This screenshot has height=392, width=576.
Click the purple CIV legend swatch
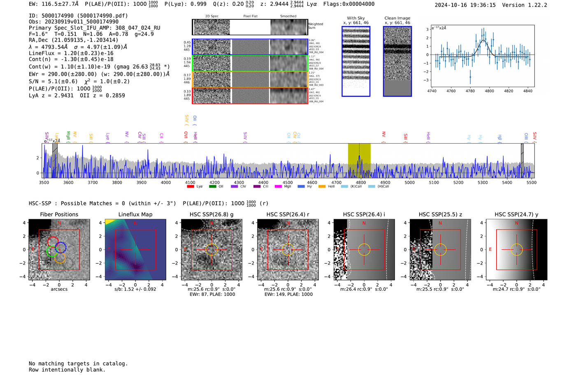235,187
